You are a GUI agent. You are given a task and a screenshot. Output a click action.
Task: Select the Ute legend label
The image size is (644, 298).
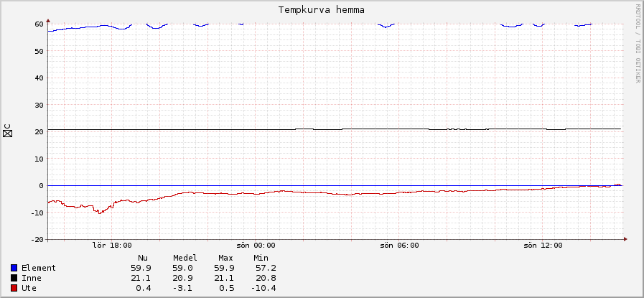[29, 288]
